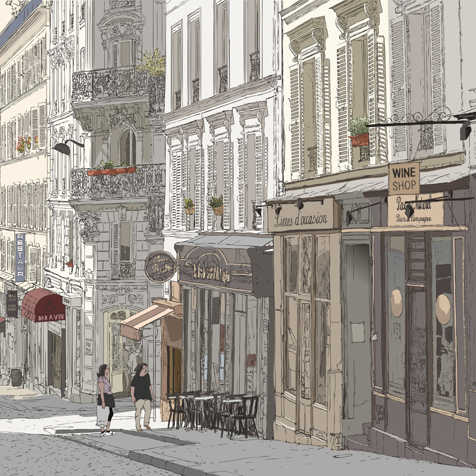Click the WINE SHOP hanging sign
The height and width of the screenshot is (476, 476).
tap(404, 178)
